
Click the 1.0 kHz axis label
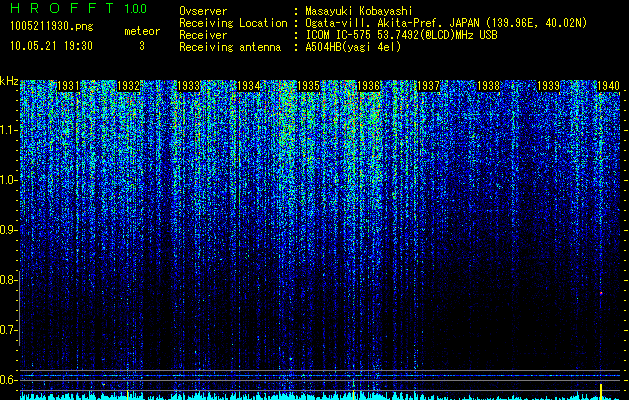[x=7, y=180]
